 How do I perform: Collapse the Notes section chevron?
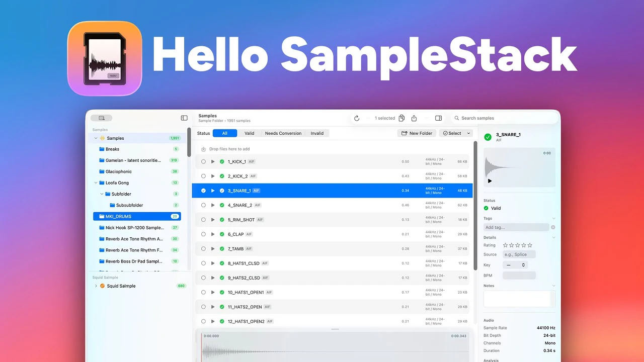click(554, 286)
